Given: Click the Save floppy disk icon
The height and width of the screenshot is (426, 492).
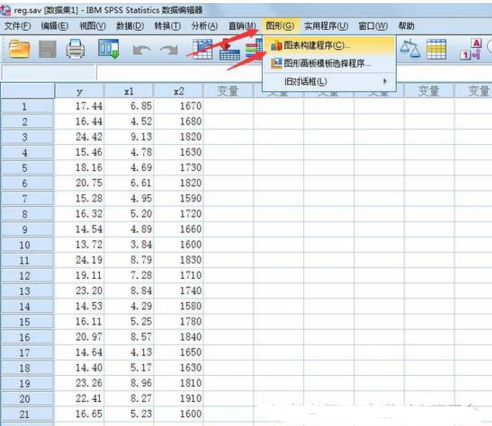Looking at the screenshot, I should tap(48, 49).
